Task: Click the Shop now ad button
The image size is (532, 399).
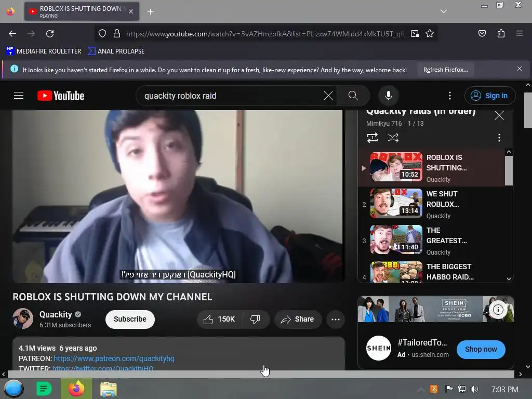Action: (x=481, y=349)
